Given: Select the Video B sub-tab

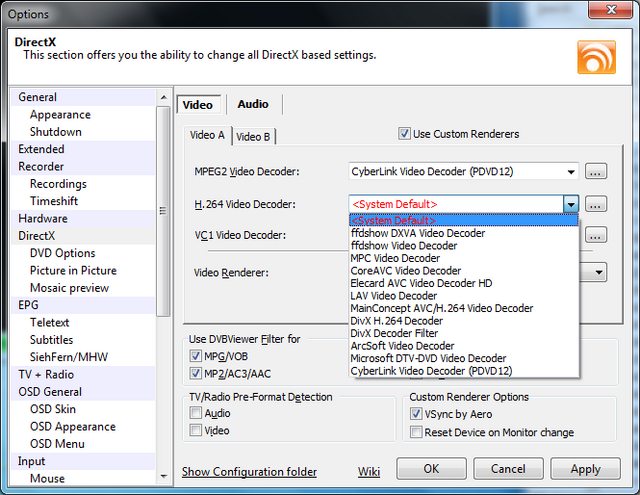Looking at the screenshot, I should point(253,137).
